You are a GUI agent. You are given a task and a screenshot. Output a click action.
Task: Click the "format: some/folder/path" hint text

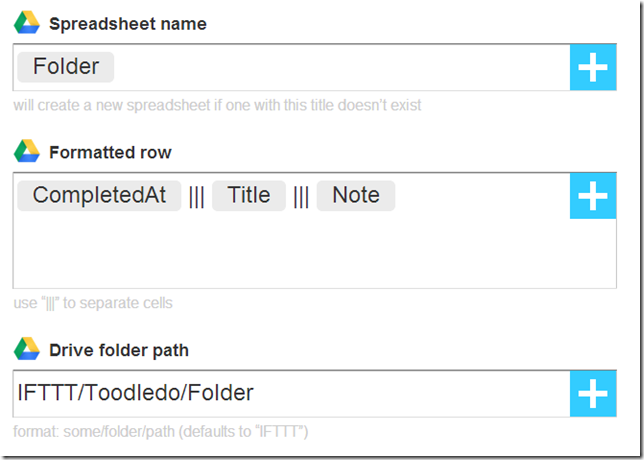(x=161, y=432)
